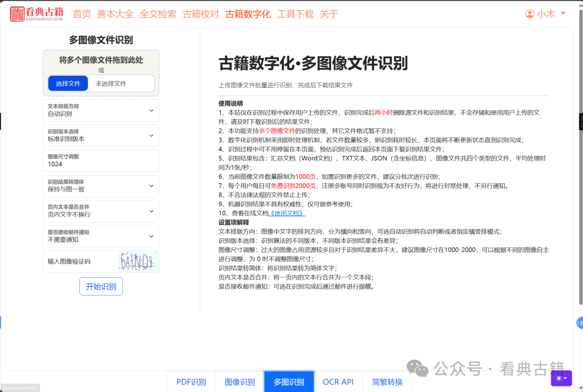Go to 工具下载 in the navigation bar
The image size is (583, 392).
295,15
